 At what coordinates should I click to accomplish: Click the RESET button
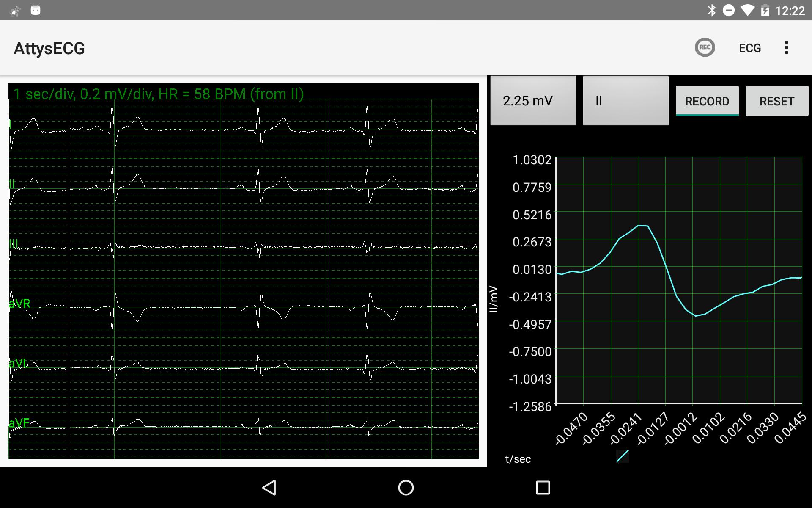click(x=777, y=101)
